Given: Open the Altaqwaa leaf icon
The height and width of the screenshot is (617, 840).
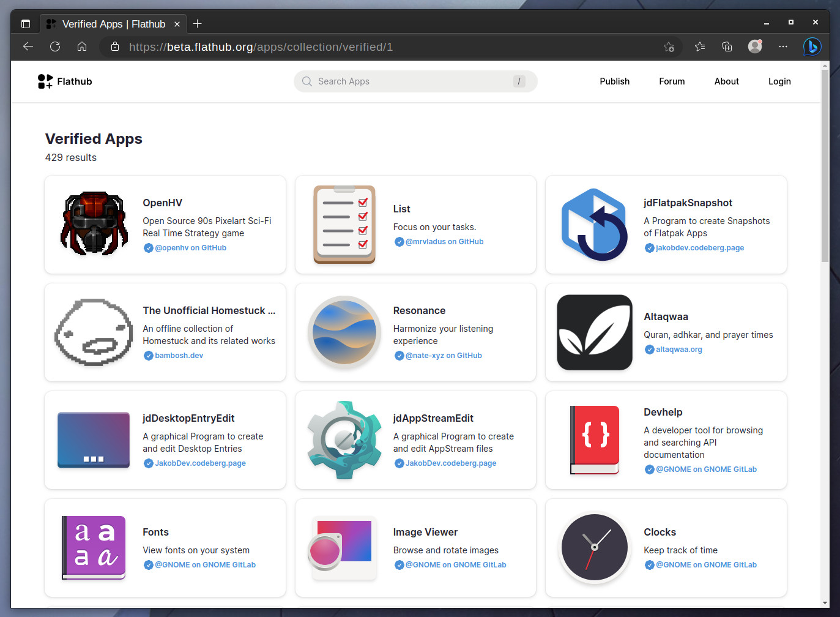Looking at the screenshot, I should pos(595,332).
